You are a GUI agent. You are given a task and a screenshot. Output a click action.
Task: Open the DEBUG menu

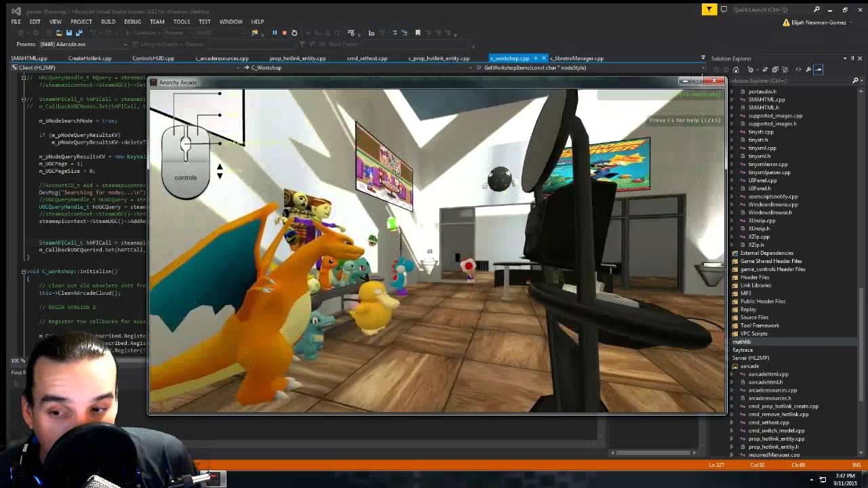[133, 22]
